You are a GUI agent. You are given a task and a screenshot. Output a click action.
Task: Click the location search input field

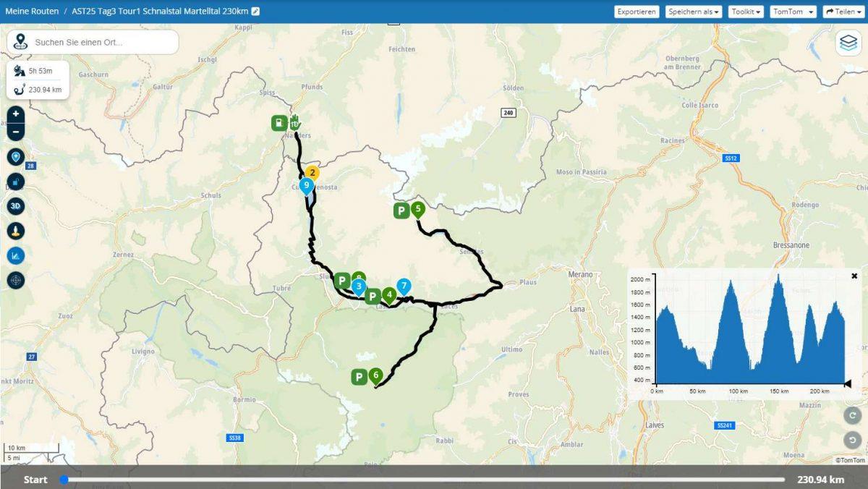point(101,42)
